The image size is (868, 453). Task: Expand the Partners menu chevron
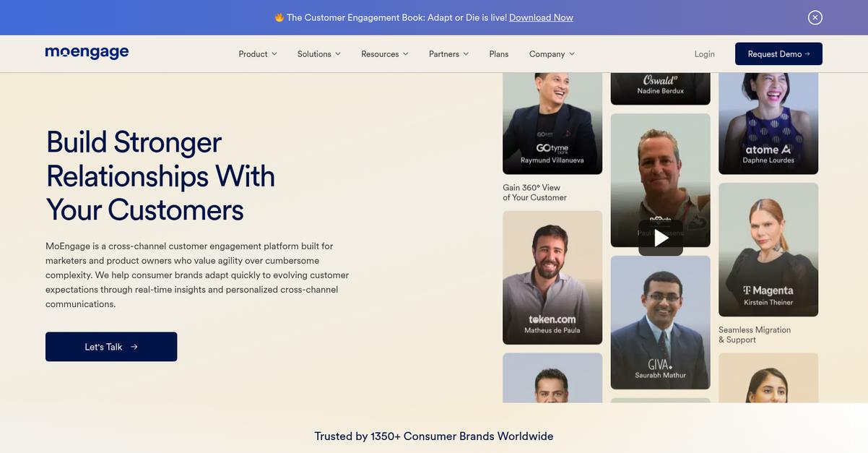466,54
